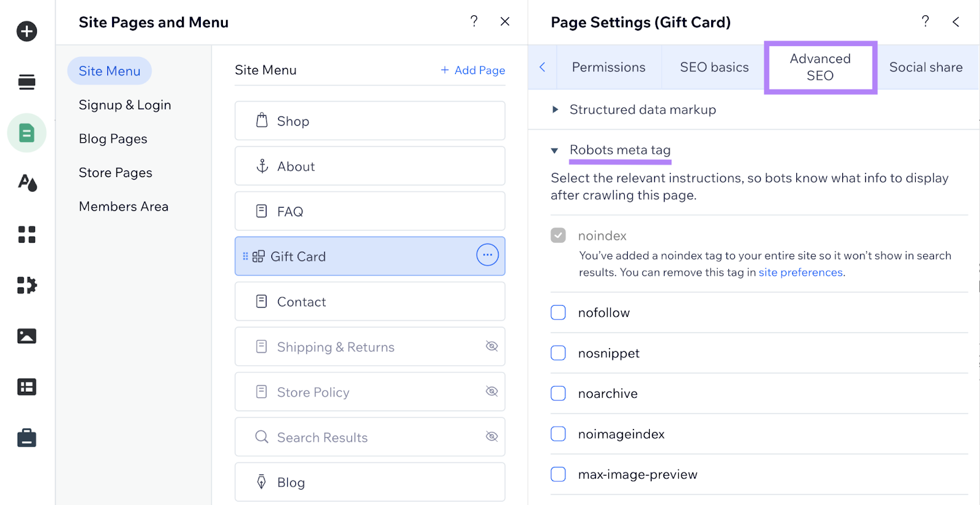Select the FAQ page in Site Menu
The width and height of the screenshot is (980, 505).
(x=369, y=211)
